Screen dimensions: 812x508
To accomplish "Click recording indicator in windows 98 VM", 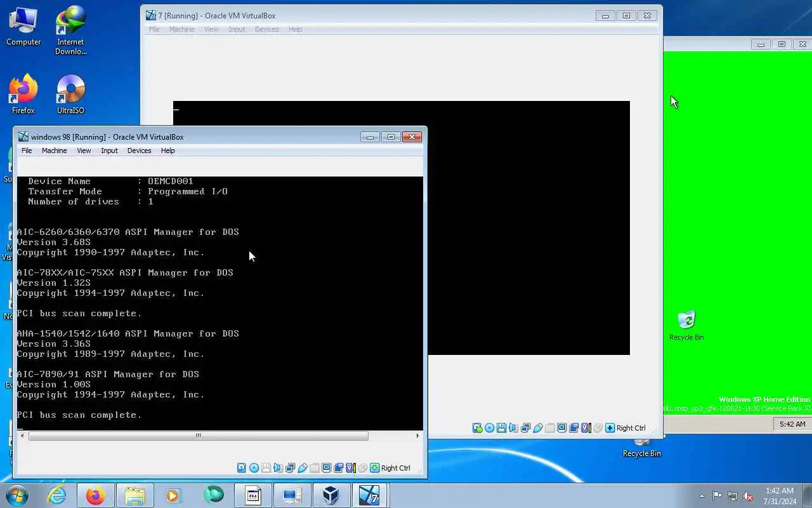I will tap(338, 468).
